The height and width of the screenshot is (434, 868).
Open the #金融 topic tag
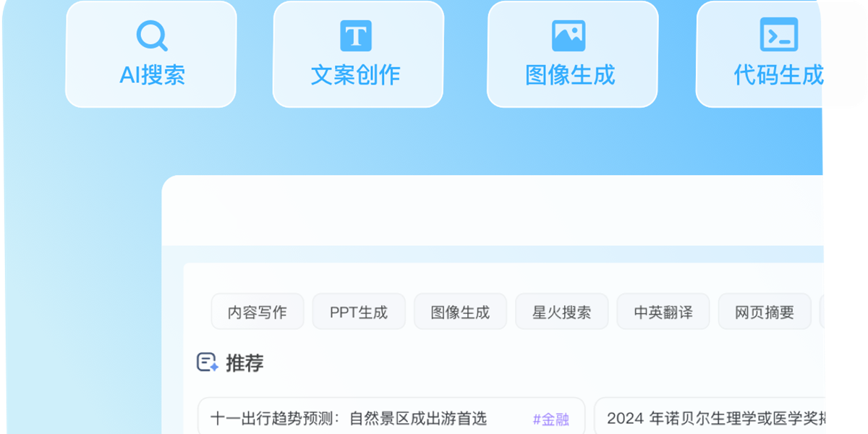tap(551, 417)
